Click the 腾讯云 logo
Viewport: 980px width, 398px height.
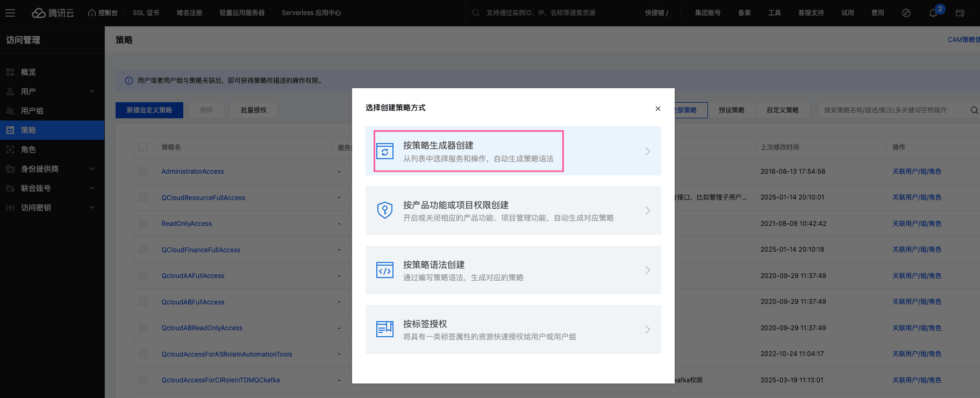coord(53,13)
